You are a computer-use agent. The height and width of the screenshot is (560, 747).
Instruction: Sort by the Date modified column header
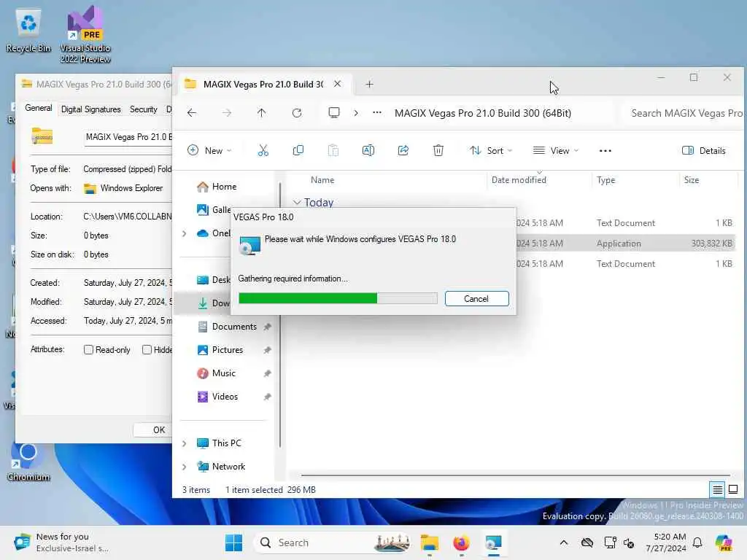tap(519, 180)
